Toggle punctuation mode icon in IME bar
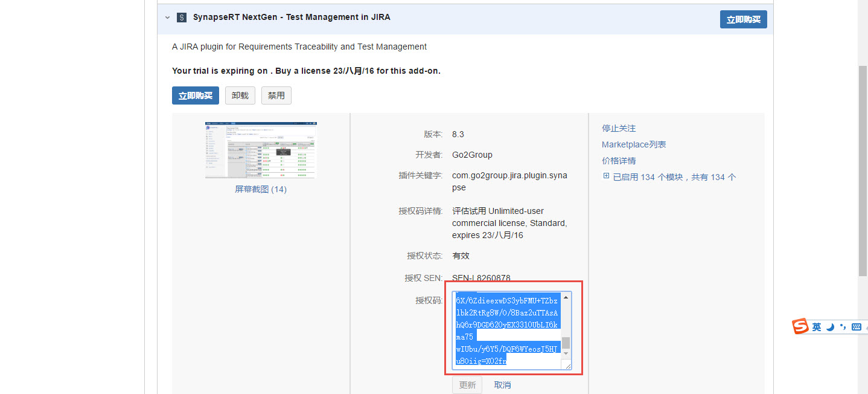The image size is (868, 394). point(843,327)
